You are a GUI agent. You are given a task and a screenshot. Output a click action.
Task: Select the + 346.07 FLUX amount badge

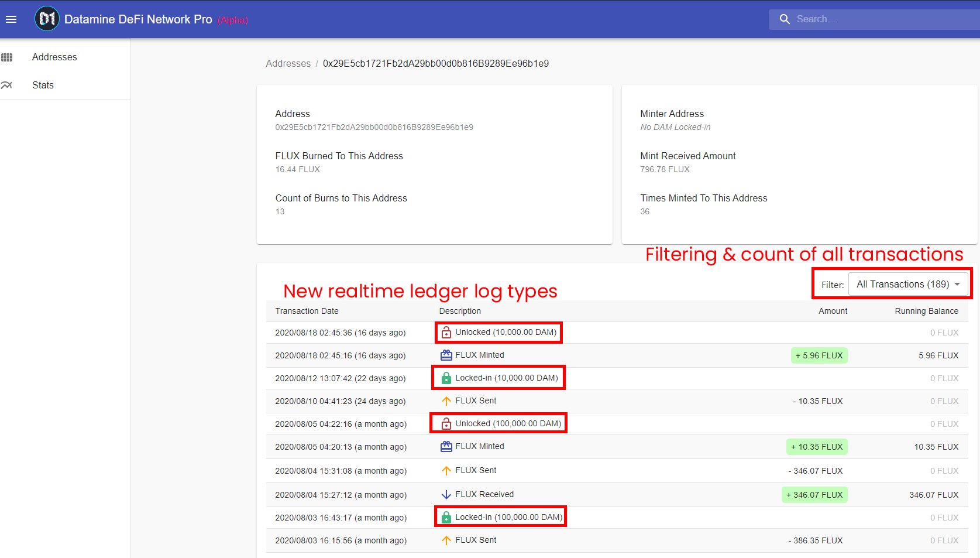(x=814, y=495)
